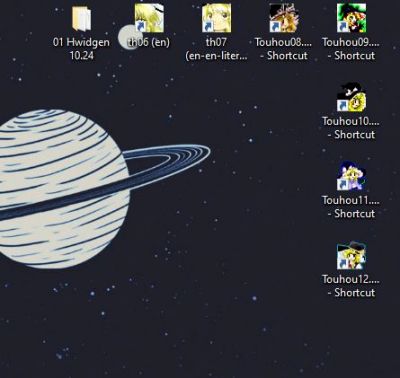Click the th07 game shortcut icon
Viewport: 400px width, 378px height.
pyautogui.click(x=216, y=18)
